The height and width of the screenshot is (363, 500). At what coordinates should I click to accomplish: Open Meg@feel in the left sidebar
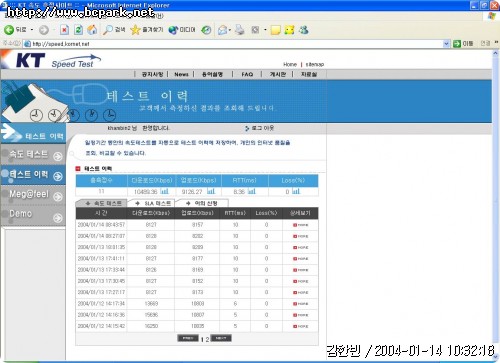point(33,195)
